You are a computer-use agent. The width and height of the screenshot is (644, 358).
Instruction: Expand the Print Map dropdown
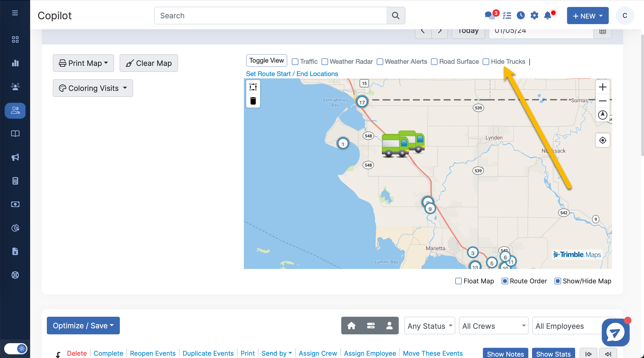(x=83, y=63)
